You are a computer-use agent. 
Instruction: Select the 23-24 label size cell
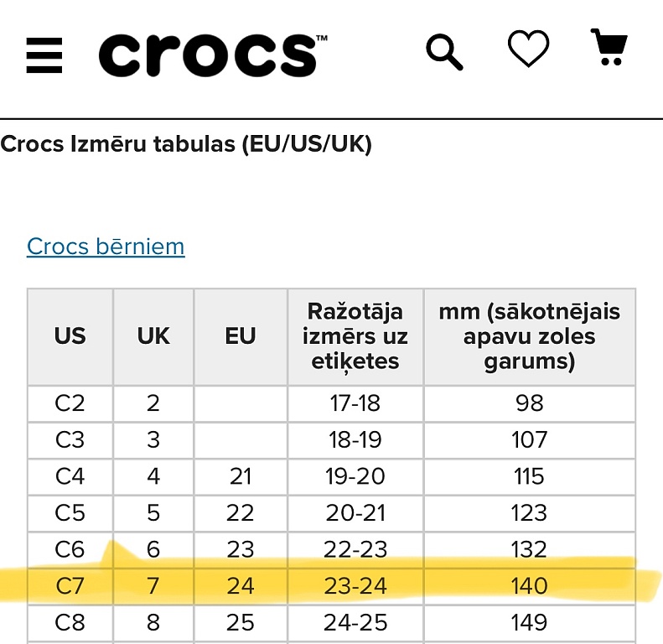[x=355, y=586]
